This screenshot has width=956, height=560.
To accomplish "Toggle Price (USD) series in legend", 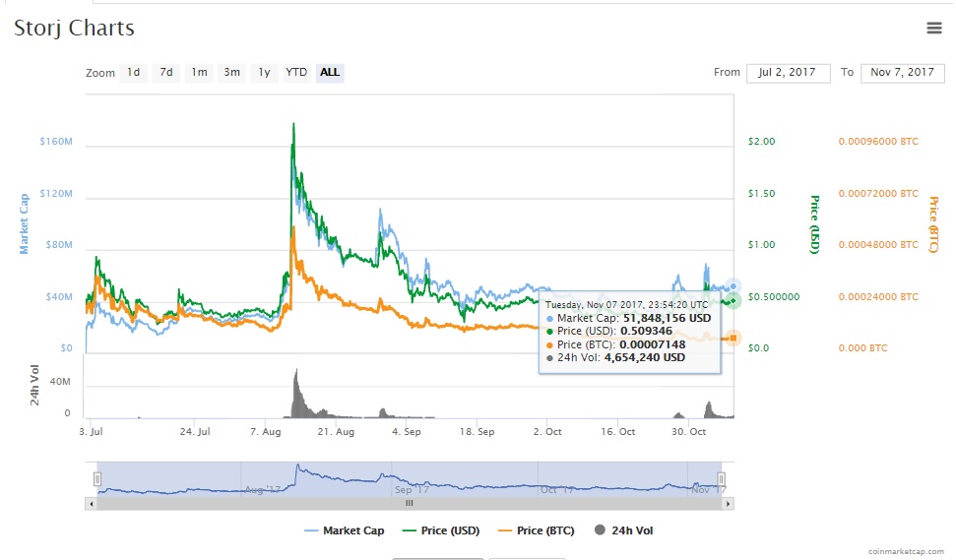I will (441, 530).
